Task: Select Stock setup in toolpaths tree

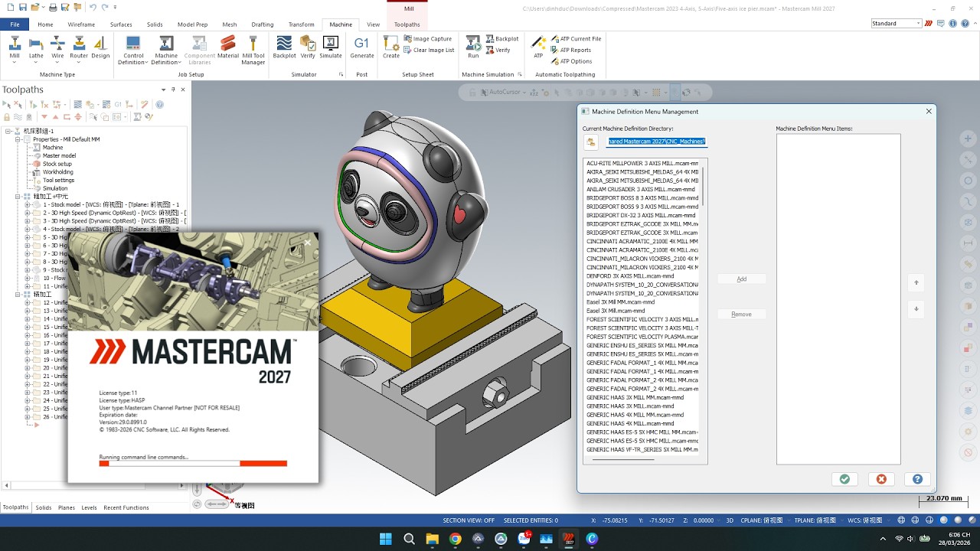Action: (x=57, y=164)
